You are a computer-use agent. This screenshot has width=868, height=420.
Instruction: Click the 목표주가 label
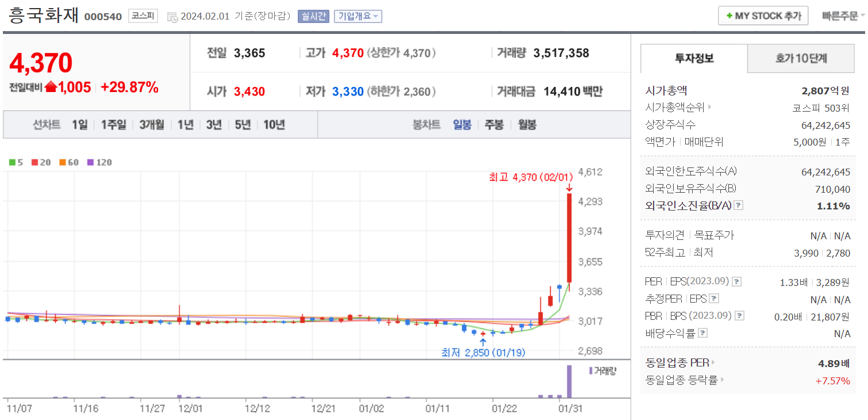pyautogui.click(x=714, y=235)
